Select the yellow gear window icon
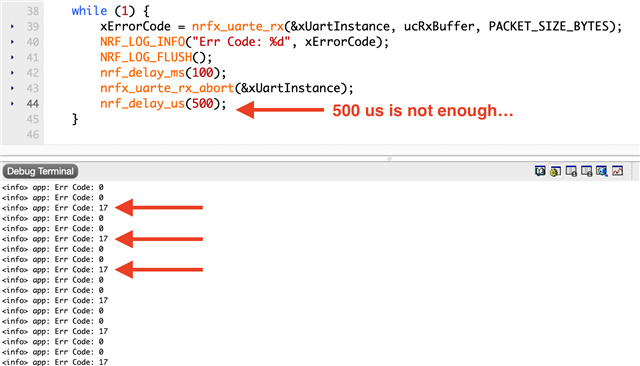The height and width of the screenshot is (366, 640). click(x=556, y=171)
